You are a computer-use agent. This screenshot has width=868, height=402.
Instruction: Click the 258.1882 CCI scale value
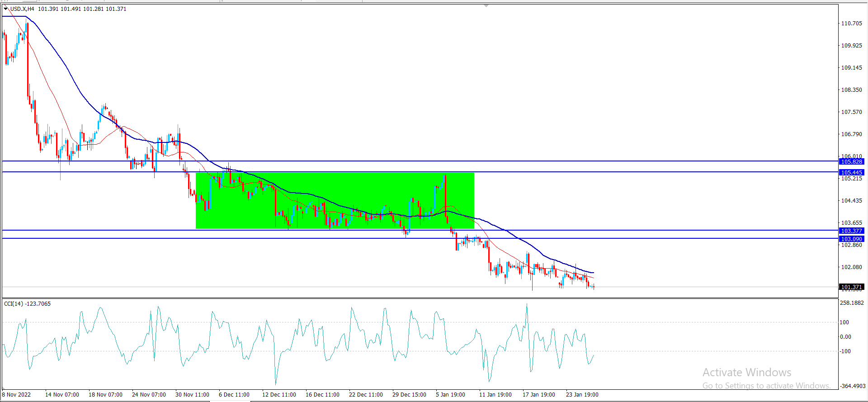coord(852,303)
